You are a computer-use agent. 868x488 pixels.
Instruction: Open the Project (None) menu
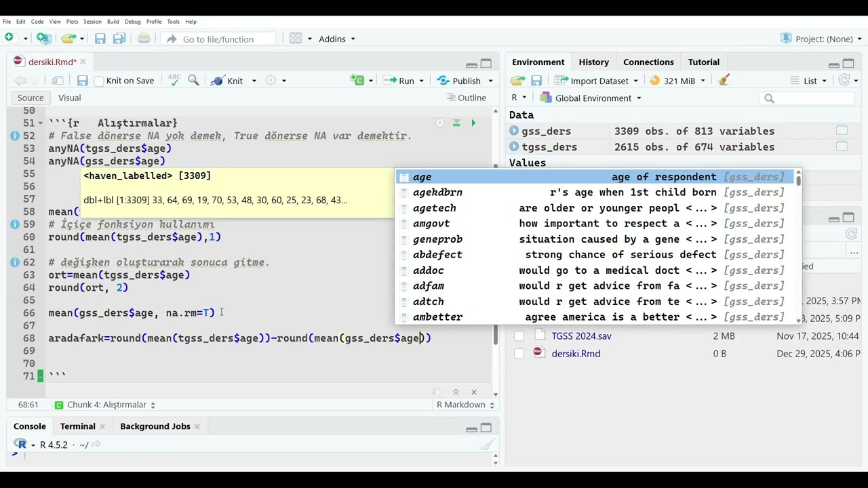click(x=821, y=39)
